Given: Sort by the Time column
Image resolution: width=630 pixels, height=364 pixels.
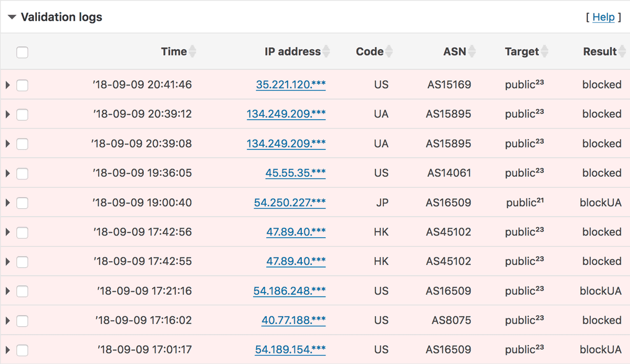Looking at the screenshot, I should (x=193, y=51).
